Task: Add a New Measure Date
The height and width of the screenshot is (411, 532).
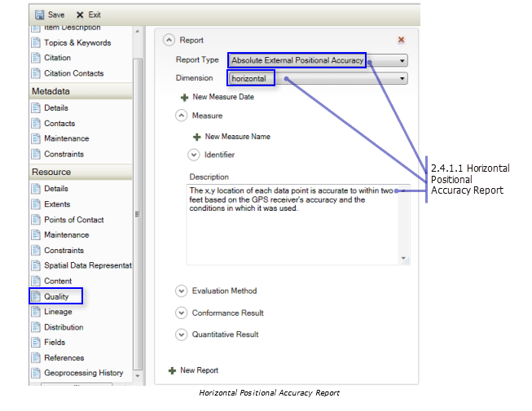Action: click(x=223, y=97)
